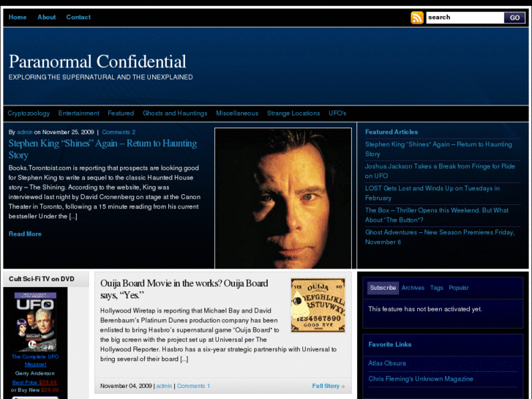Open the Stephen King Shines Again headline
Image resolution: width=532 pixels, height=399 pixels.
pos(102,149)
